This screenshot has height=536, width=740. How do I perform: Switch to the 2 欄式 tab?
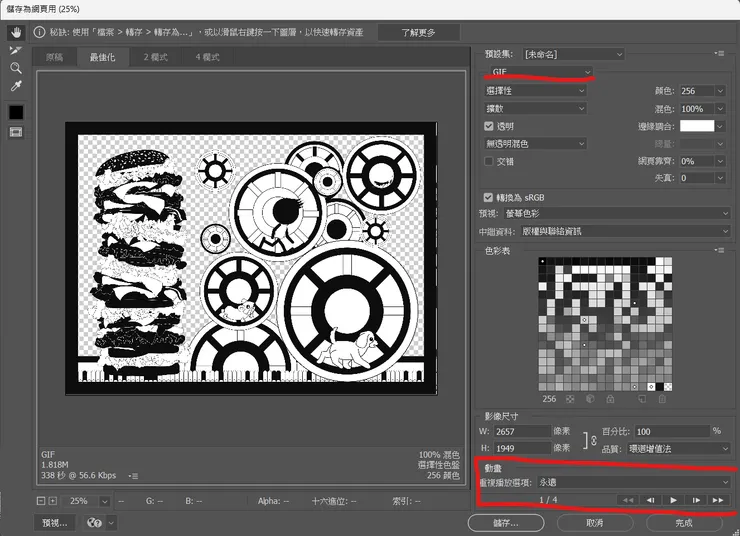(155, 57)
